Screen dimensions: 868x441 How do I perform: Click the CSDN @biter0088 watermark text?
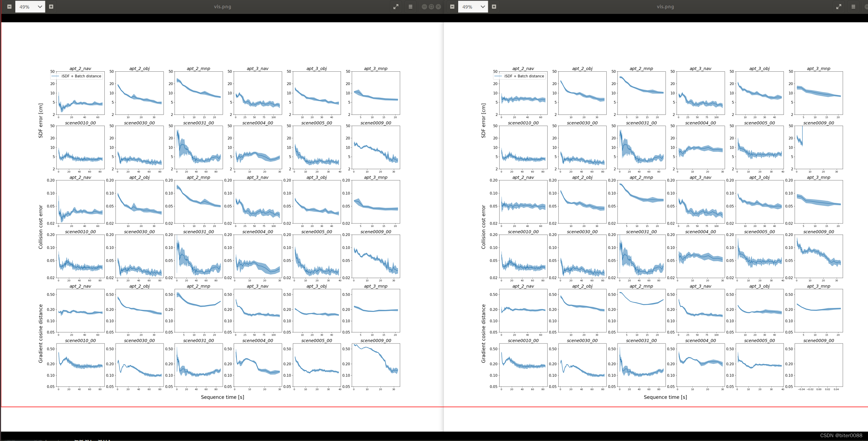(841, 435)
